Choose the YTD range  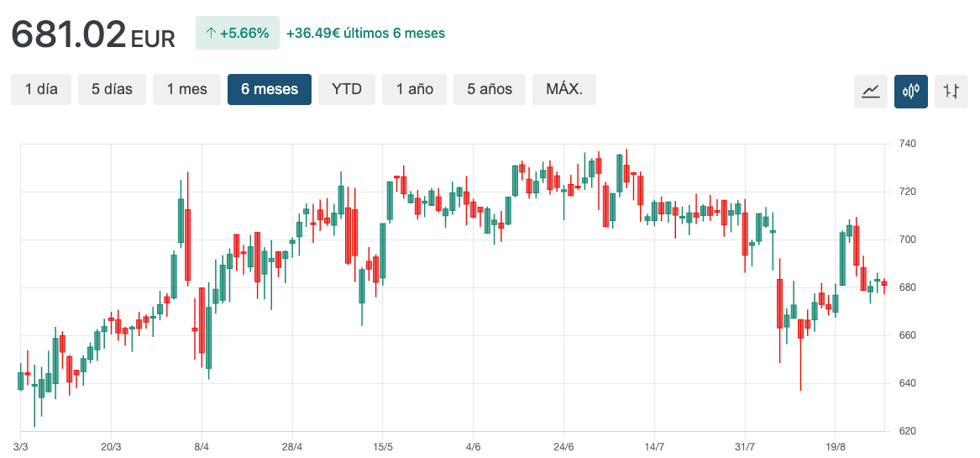tap(347, 89)
